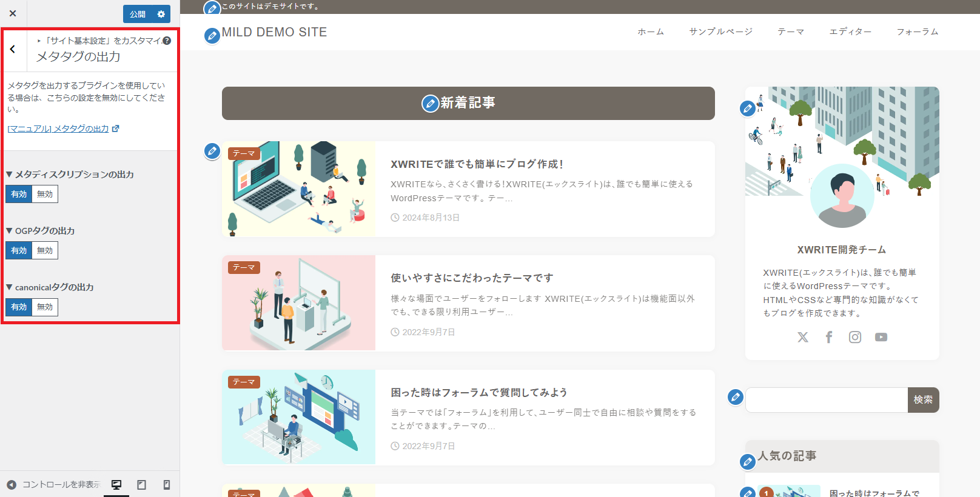Open article XWRITEで誰でも簡単にブログ作成!

(477, 164)
